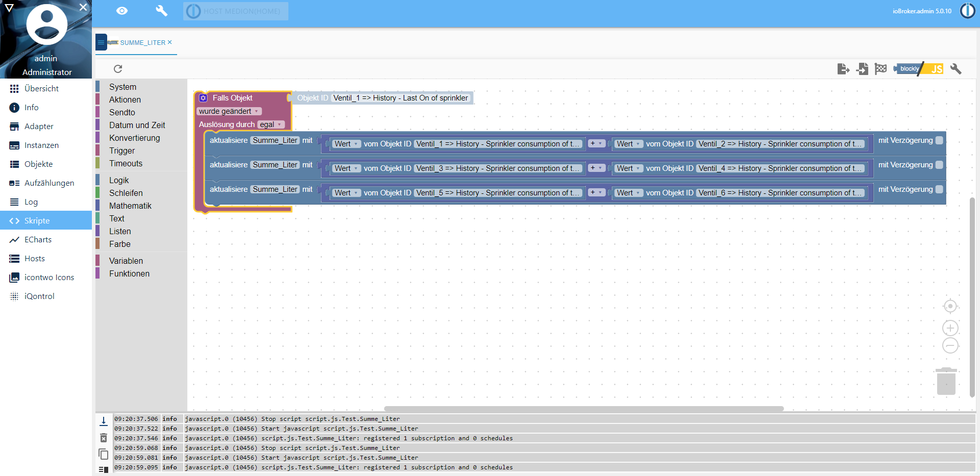The width and height of the screenshot is (980, 476).
Task: Open the Objekte menu in sidebar
Action: [39, 164]
